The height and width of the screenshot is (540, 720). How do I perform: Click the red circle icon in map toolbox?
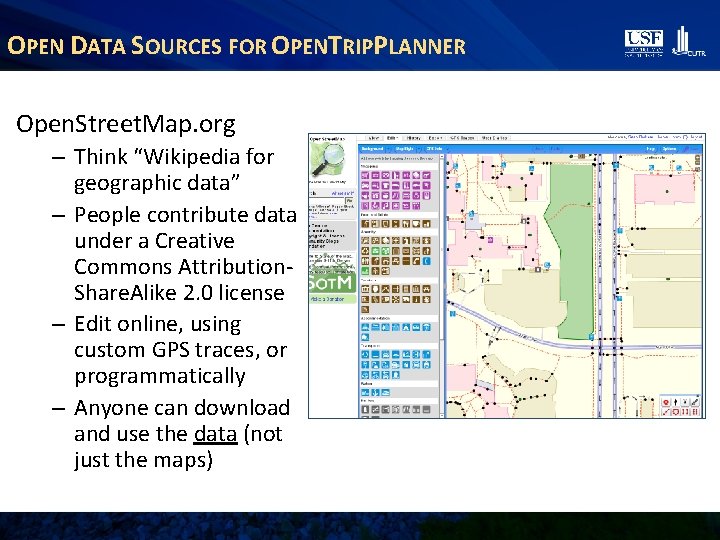[666, 402]
